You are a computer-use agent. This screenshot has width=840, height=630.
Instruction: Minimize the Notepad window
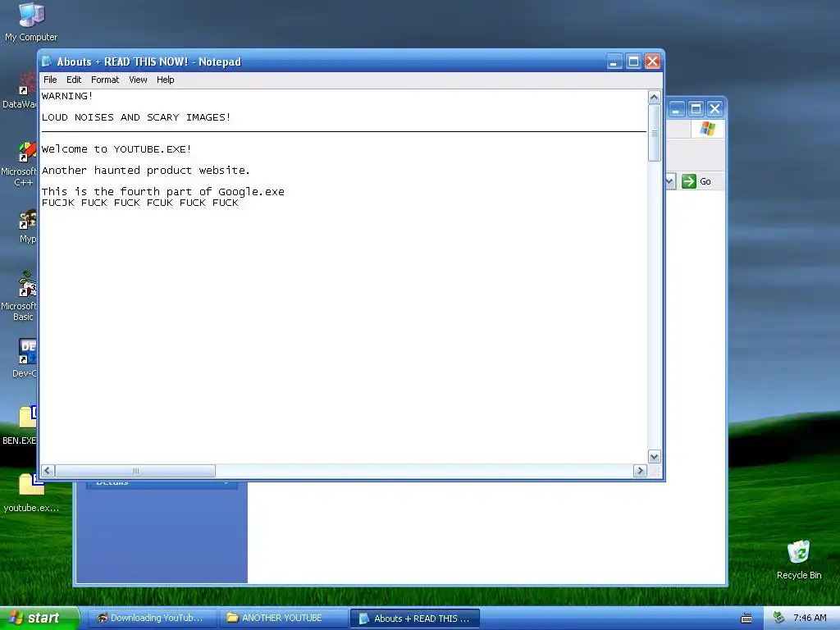click(614, 62)
